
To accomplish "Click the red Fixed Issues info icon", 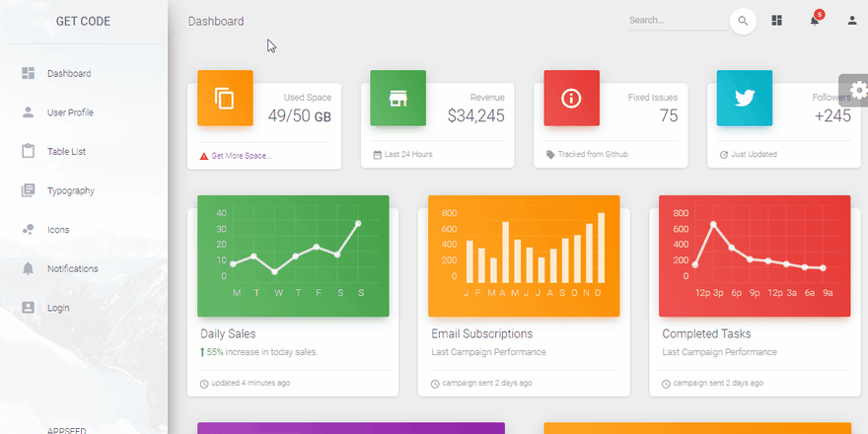I will coord(571,98).
